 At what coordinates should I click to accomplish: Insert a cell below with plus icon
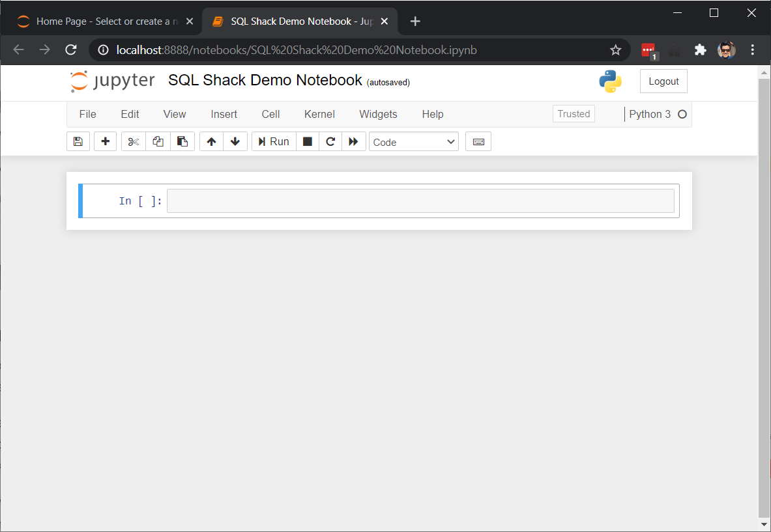105,141
